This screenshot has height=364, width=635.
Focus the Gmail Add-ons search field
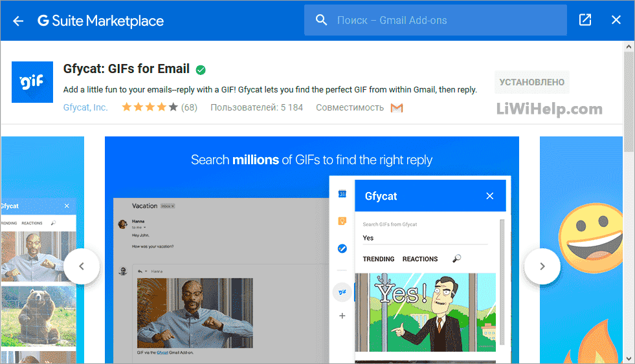click(447, 21)
